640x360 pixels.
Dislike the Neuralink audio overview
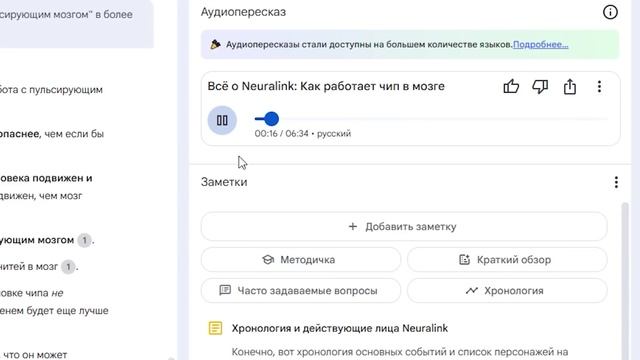(540, 87)
